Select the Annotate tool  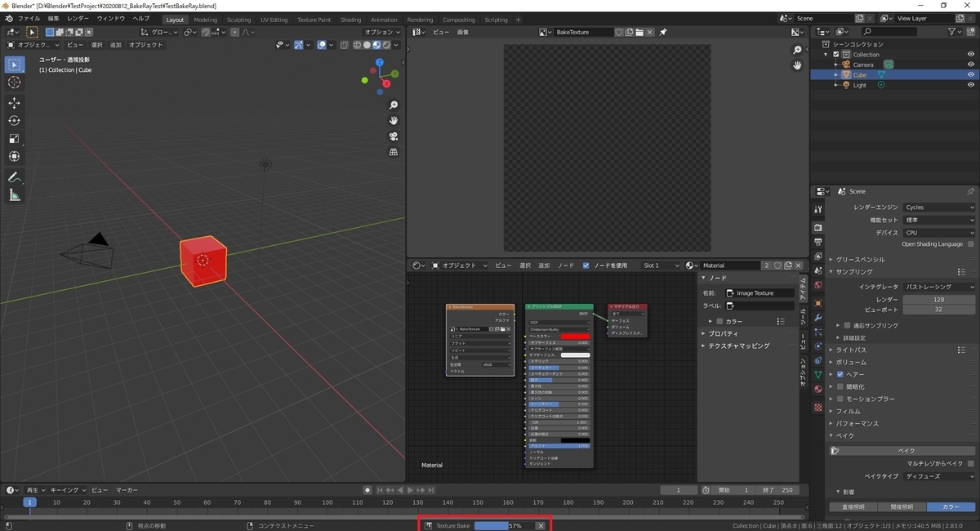coord(14,177)
